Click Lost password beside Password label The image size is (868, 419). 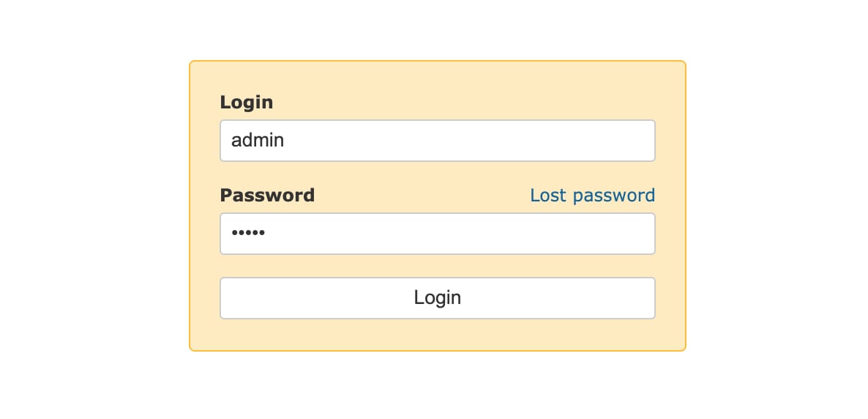[x=592, y=196]
